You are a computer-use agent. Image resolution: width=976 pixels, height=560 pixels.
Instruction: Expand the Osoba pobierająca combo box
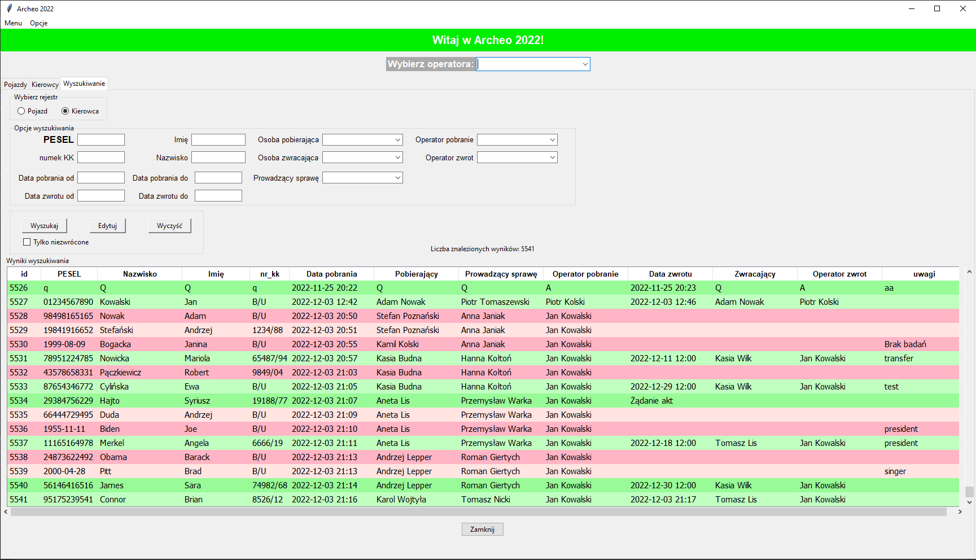click(x=397, y=140)
